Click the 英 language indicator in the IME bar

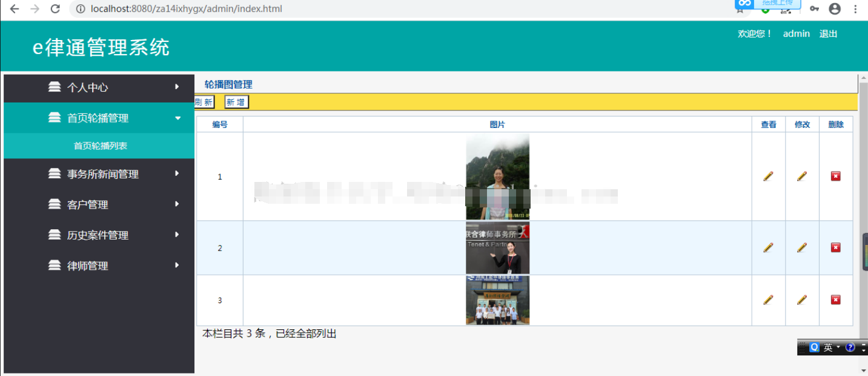(x=828, y=347)
